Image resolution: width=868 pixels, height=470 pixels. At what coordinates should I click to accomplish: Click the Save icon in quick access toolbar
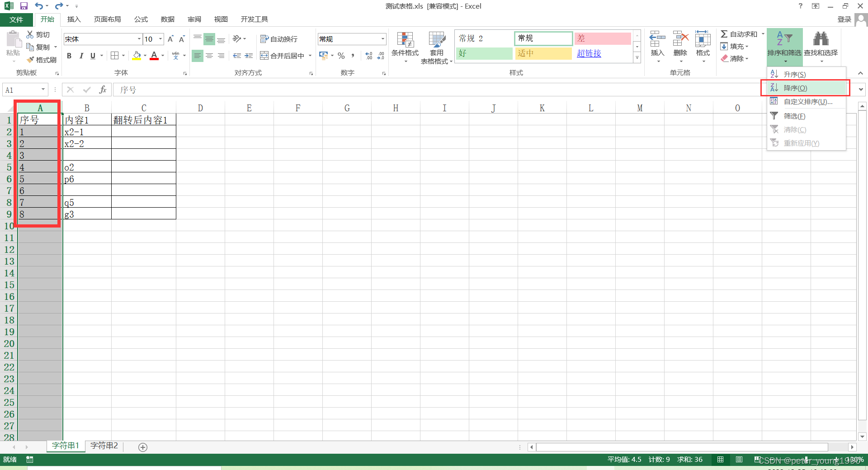point(24,6)
